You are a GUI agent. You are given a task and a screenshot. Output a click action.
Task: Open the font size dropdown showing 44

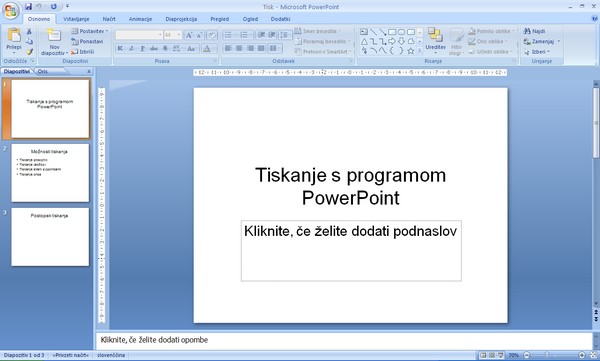[x=172, y=35]
